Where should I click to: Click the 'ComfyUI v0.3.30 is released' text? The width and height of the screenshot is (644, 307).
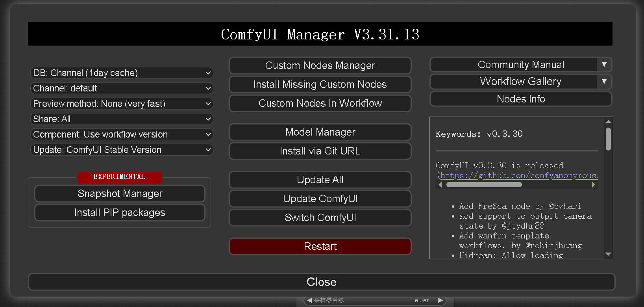coord(499,166)
